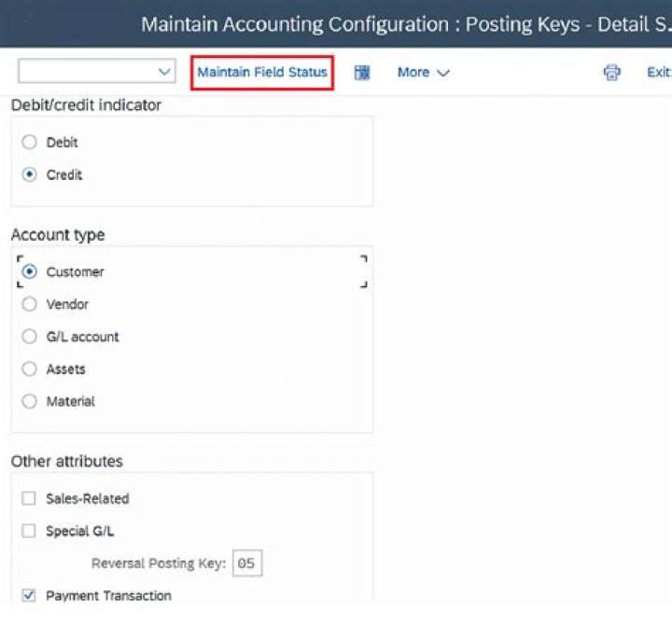Open the command field dropdown arrow

(164, 72)
